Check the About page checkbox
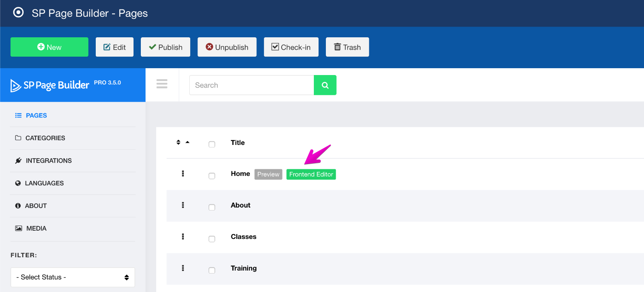 pos(212,208)
